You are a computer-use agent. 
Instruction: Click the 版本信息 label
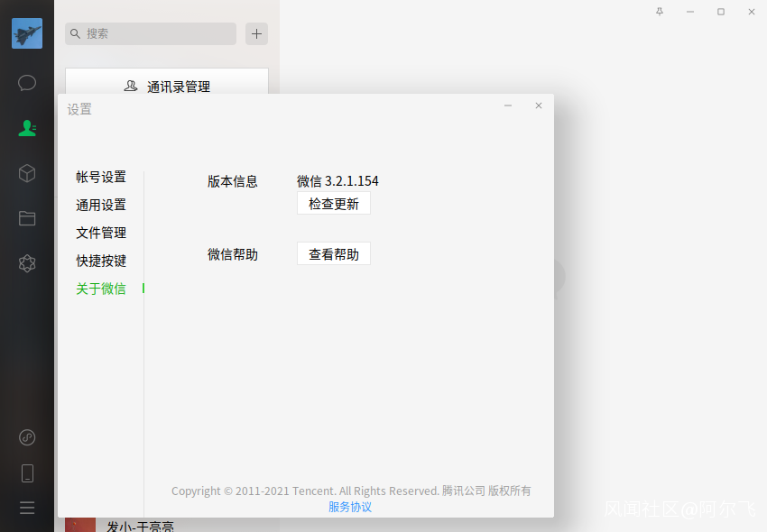coord(232,181)
